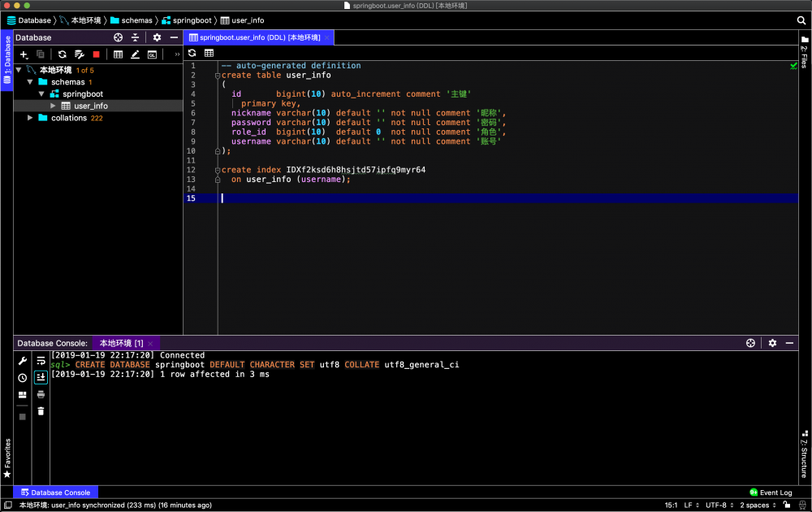The image size is (812, 512).
Task: Collapse the schemas folder
Action: point(31,82)
